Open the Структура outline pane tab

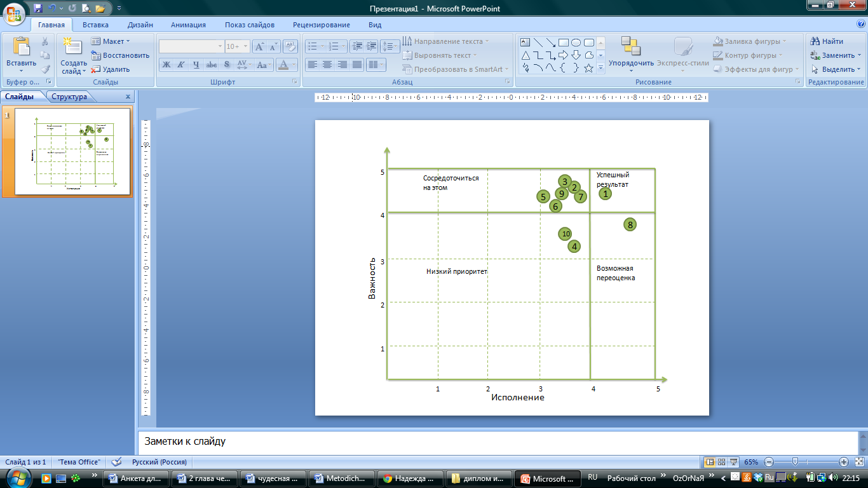69,97
